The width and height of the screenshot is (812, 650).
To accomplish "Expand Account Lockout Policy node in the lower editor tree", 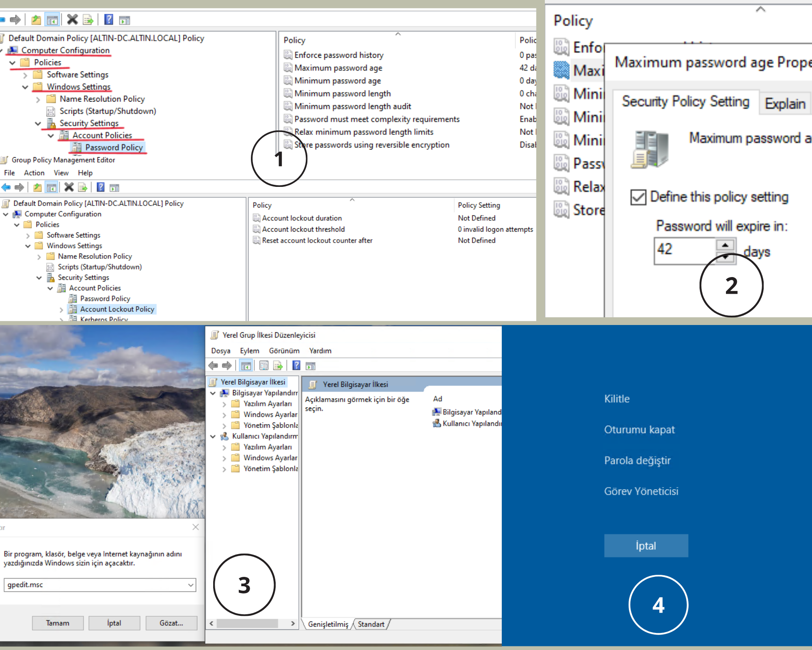I will coord(61,310).
